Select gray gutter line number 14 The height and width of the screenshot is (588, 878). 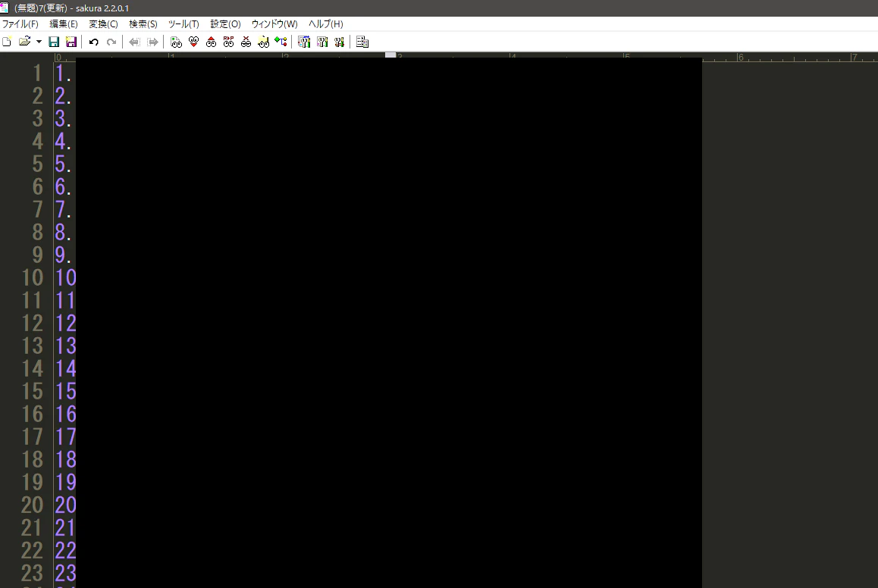tap(32, 369)
